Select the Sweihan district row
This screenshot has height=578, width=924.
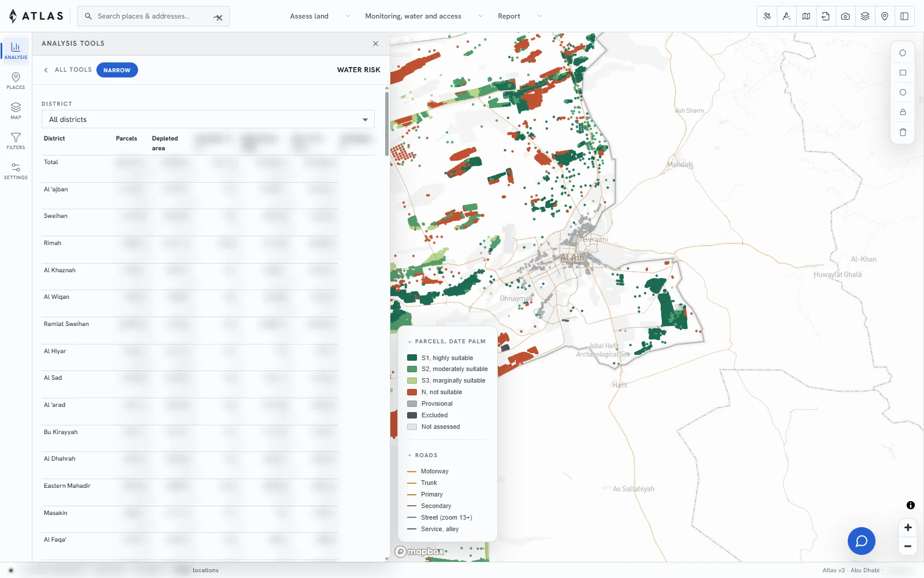191,223
